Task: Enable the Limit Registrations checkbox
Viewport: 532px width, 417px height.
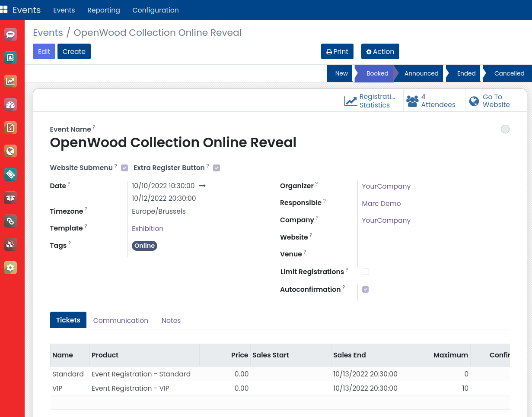Action: [366, 272]
